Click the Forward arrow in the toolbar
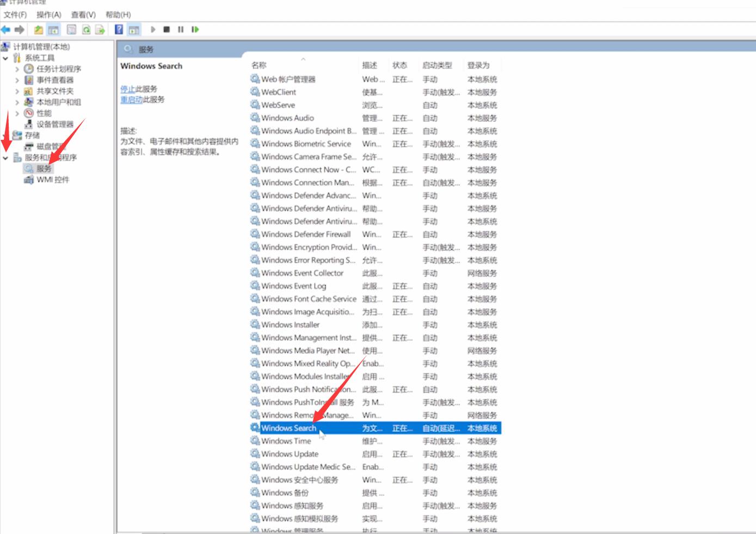756x534 pixels. pos(20,29)
